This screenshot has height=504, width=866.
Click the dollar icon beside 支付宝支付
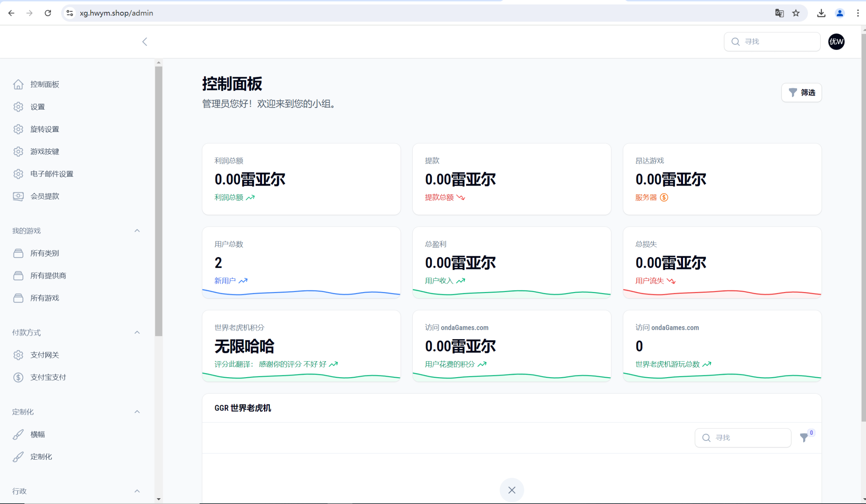click(x=18, y=377)
